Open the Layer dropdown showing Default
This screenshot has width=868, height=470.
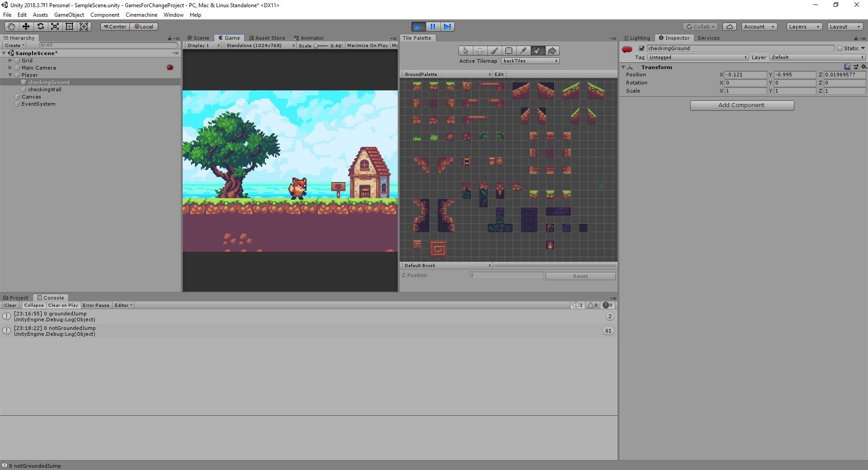coord(818,57)
